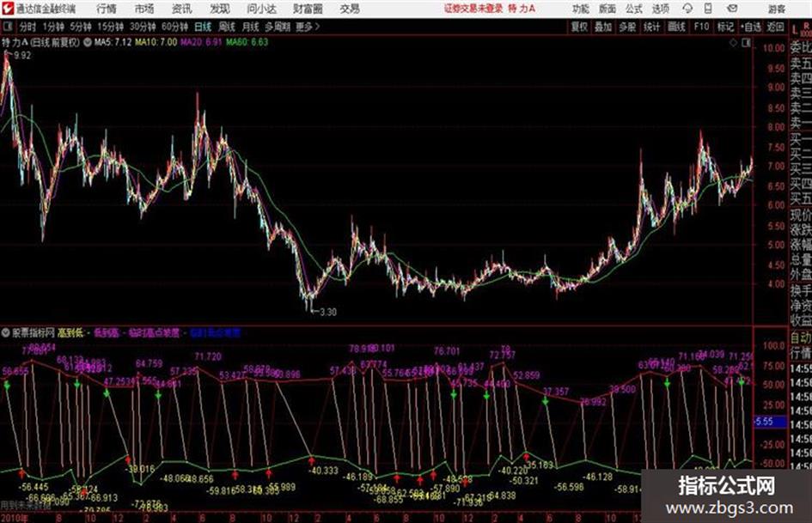Click the MA60: 6.63 indicator label
This screenshot has height=523, width=812.
[x=247, y=42]
